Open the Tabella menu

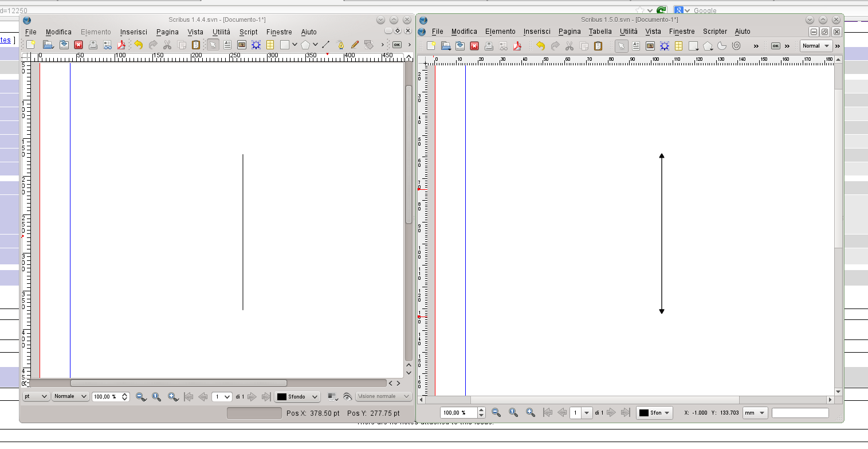coord(600,32)
